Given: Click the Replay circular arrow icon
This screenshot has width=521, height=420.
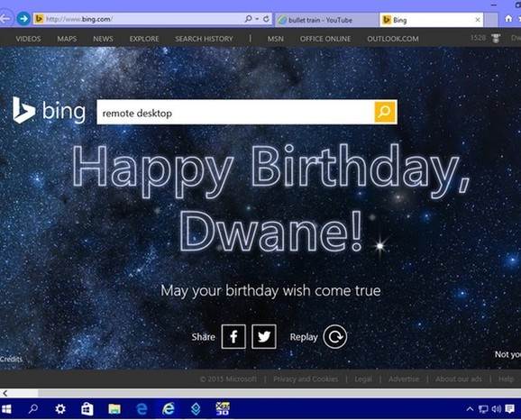Looking at the screenshot, I should click(335, 336).
